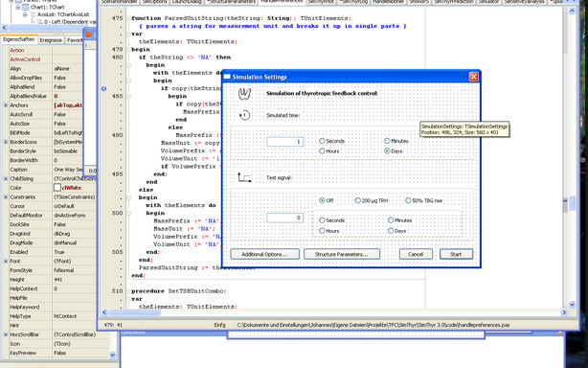Expand the Constraints property
The image size is (588, 368).
point(6,197)
